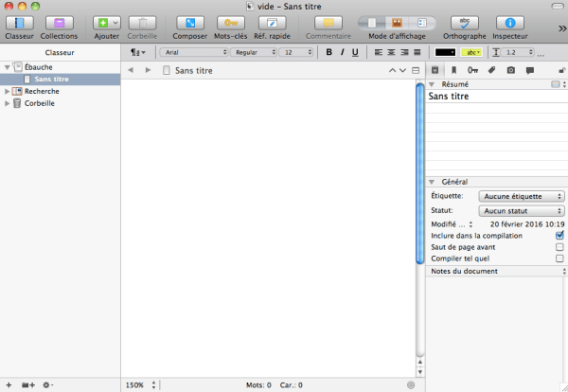This screenshot has width=568, height=392.
Task: Click the black text color swatch
Action: [x=445, y=52]
